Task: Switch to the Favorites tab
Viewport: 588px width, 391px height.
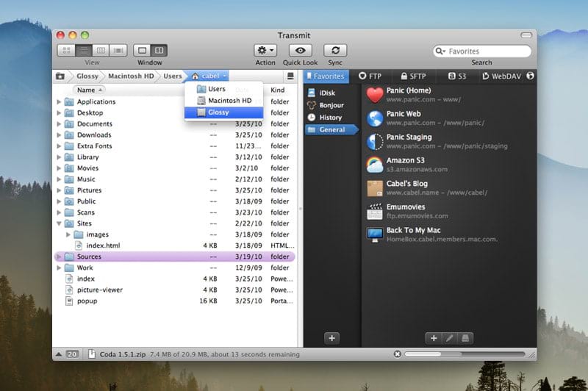Action: [326, 76]
